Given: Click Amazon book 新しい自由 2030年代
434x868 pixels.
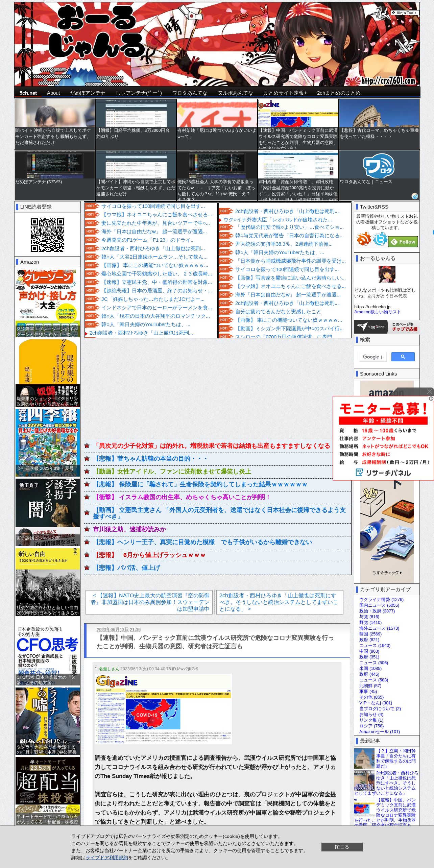Looking at the screenshot, I should click(48, 582).
